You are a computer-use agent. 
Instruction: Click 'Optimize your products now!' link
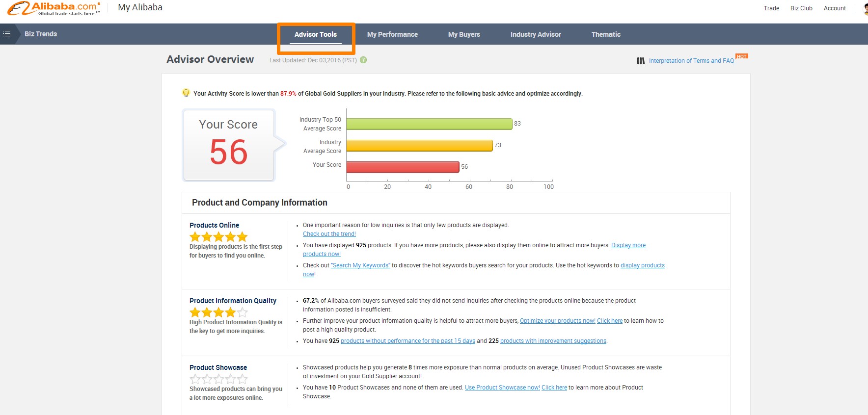coord(558,321)
